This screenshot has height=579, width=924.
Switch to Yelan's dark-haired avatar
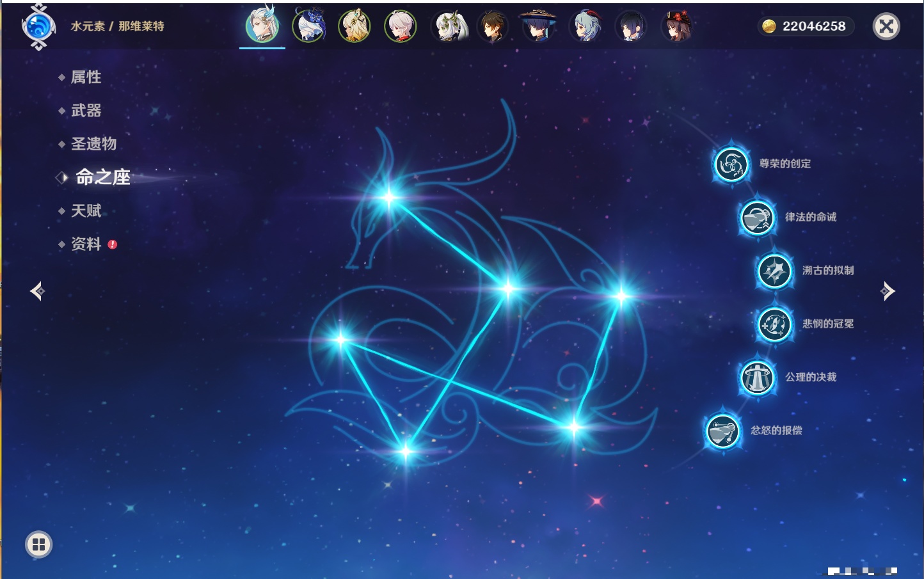point(631,26)
